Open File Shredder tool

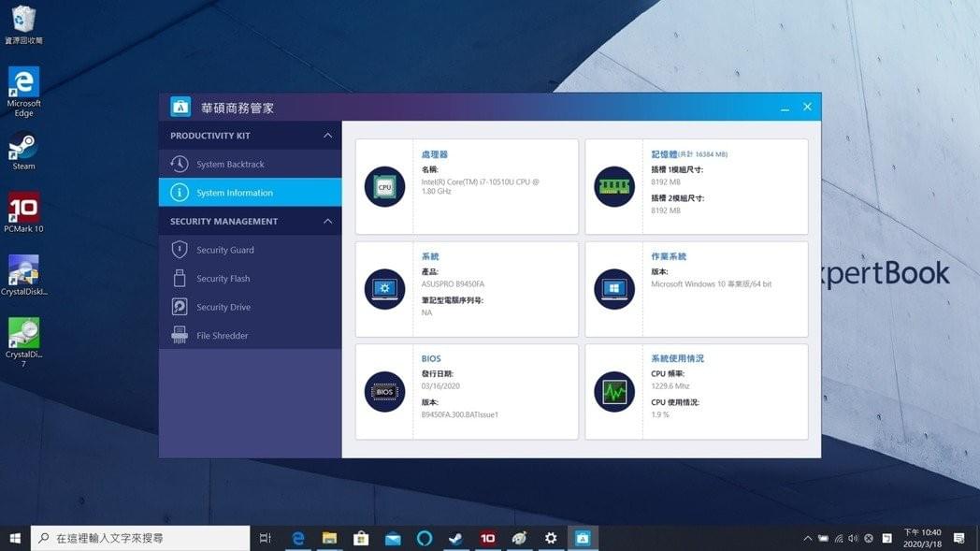250,335
